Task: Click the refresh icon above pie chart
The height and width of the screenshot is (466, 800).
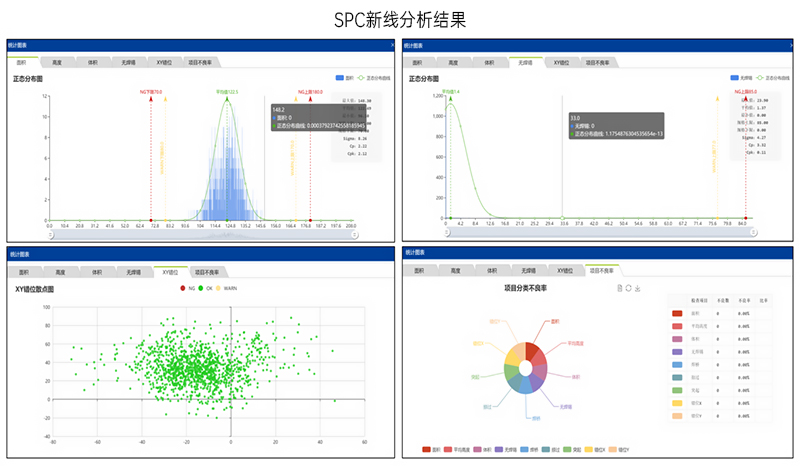Action: click(629, 288)
